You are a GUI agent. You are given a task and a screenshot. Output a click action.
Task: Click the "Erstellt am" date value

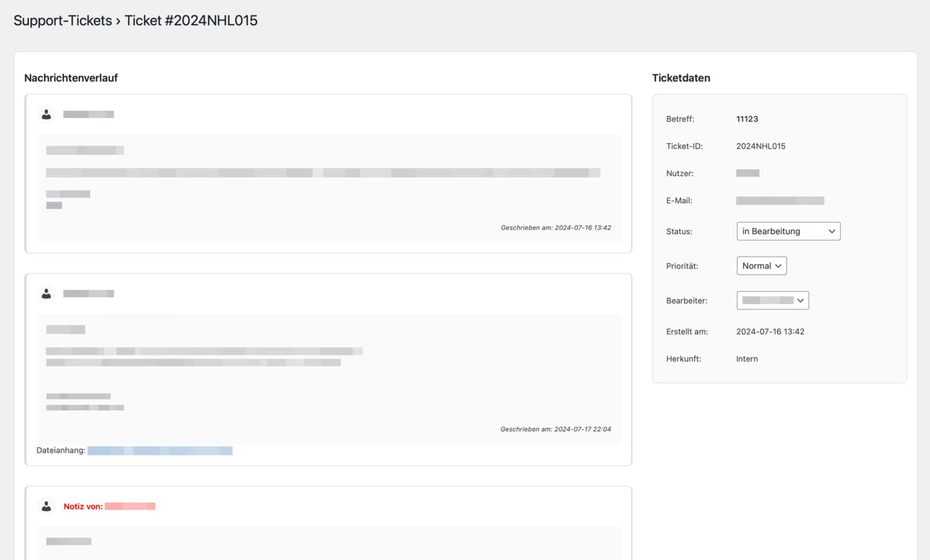[x=770, y=332]
